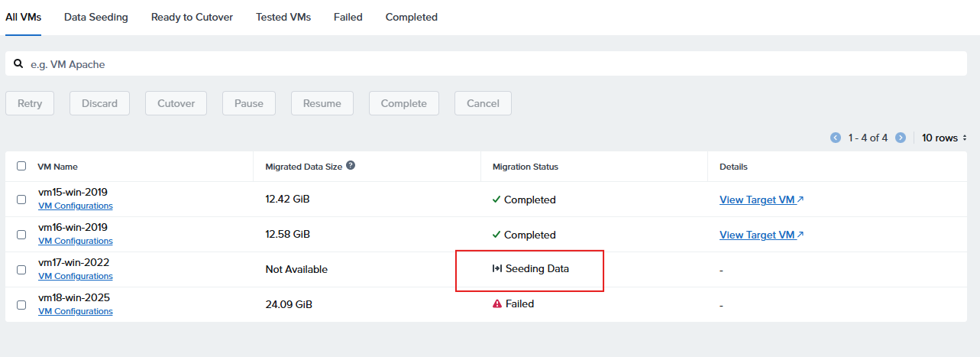Click the green checkmark for vm15-win-2019
This screenshot has height=357, width=980.
click(496, 200)
